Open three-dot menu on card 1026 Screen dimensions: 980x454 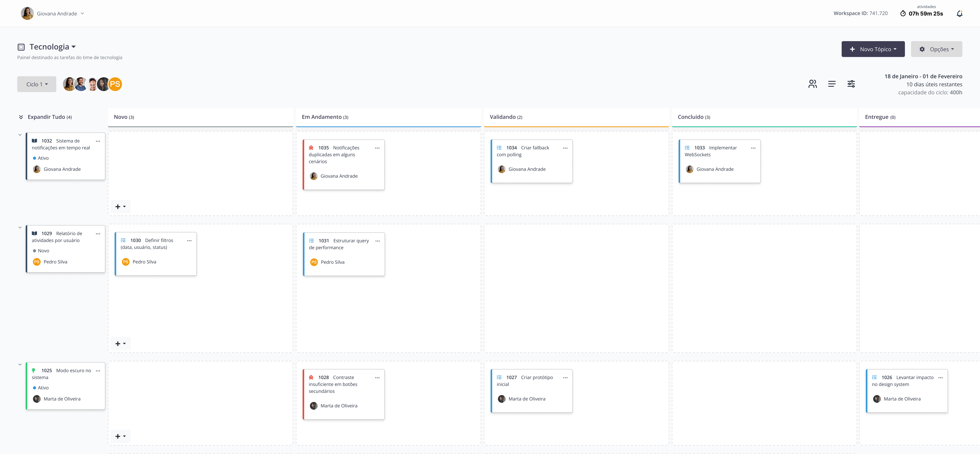coord(940,378)
